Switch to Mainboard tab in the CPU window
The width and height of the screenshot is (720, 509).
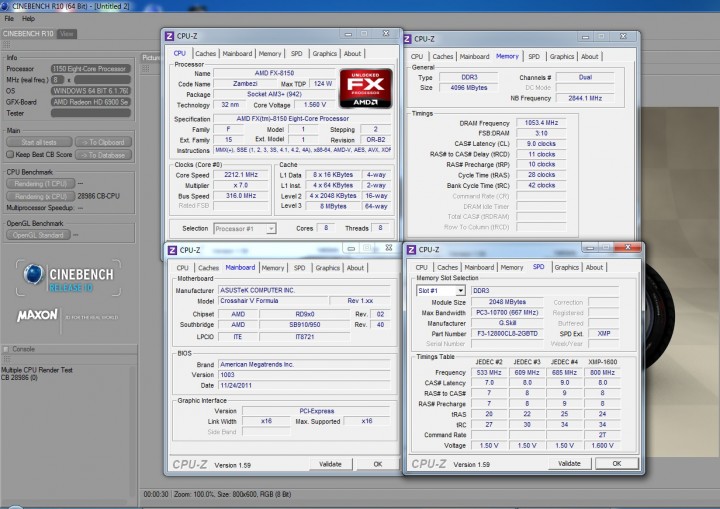point(237,54)
